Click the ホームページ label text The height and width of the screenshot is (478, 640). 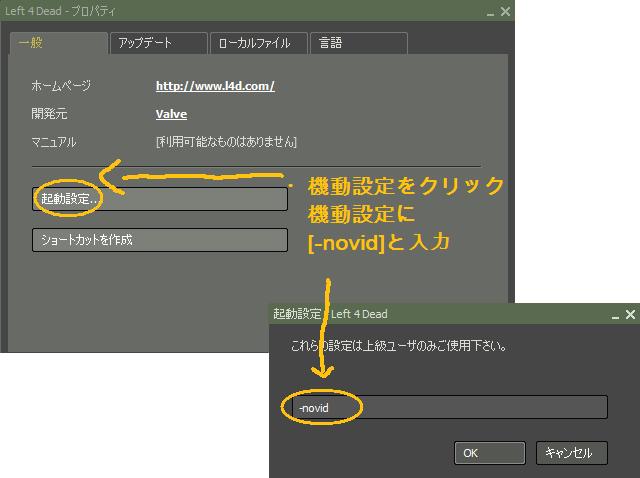pyautogui.click(x=61, y=86)
